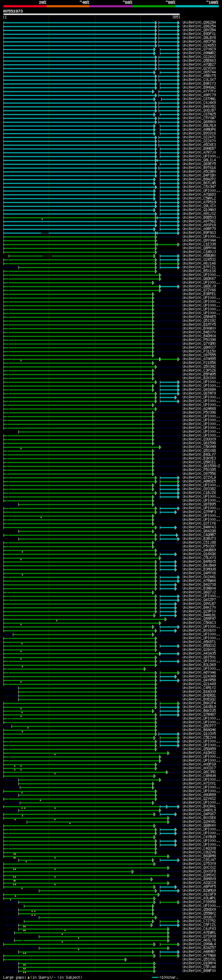
Task: Select the UniRef100_O24653 label
Action: pos(199,45)
